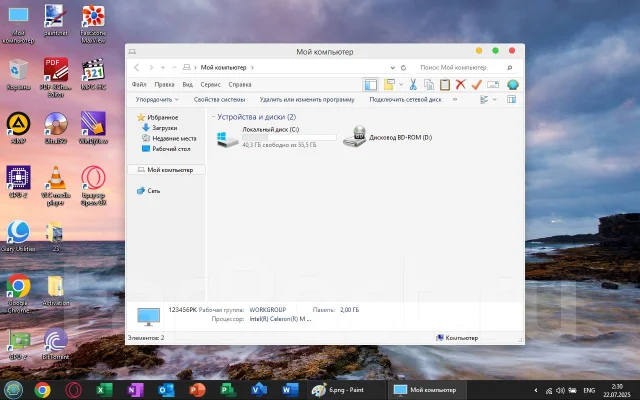Select Рабочий стол in navigation pane
Screen dimensions: 640x400
tap(166, 149)
